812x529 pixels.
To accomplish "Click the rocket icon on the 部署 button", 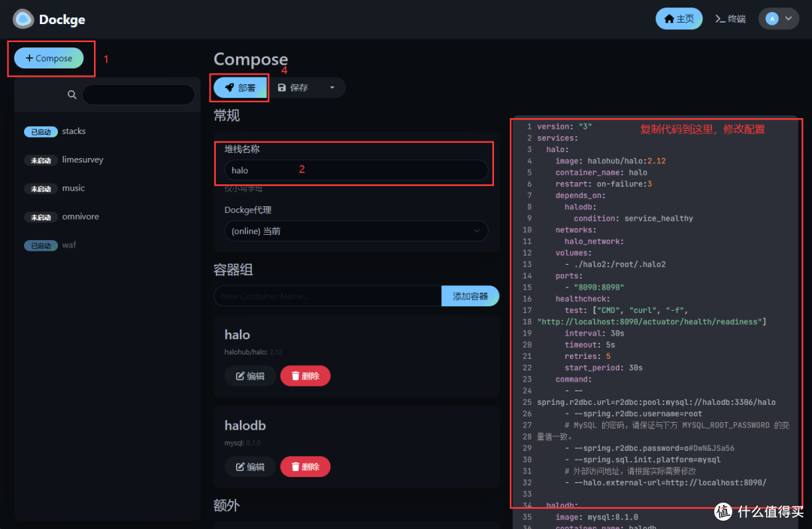I will [x=228, y=87].
